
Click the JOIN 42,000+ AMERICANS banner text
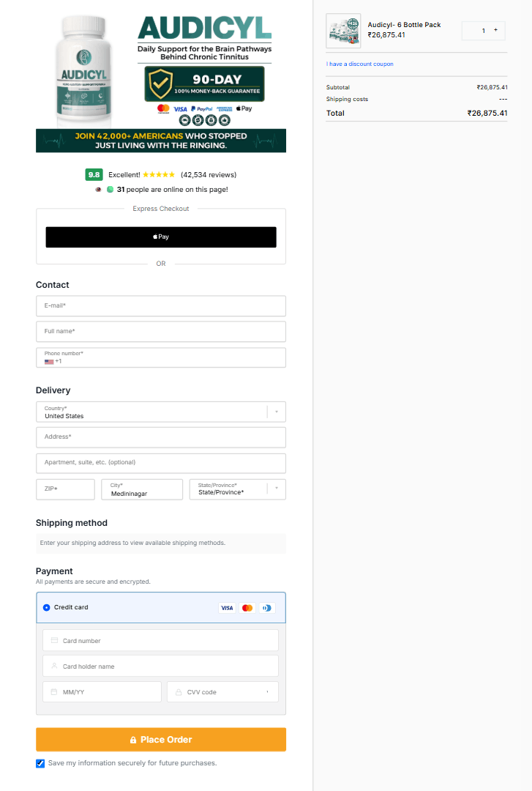click(161, 141)
